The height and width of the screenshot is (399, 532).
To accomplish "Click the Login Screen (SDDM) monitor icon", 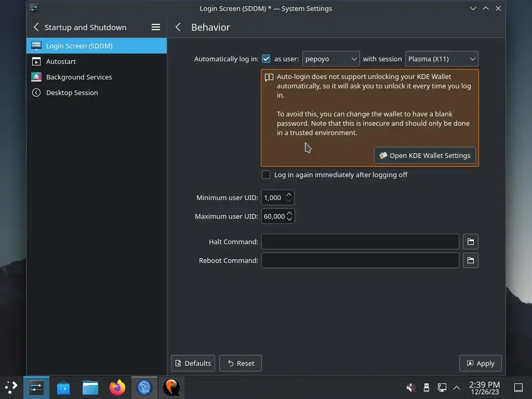I will point(36,46).
